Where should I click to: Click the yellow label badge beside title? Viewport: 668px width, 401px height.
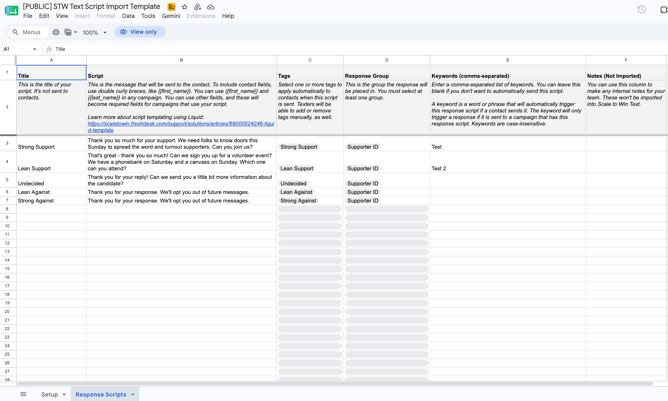coord(171,7)
